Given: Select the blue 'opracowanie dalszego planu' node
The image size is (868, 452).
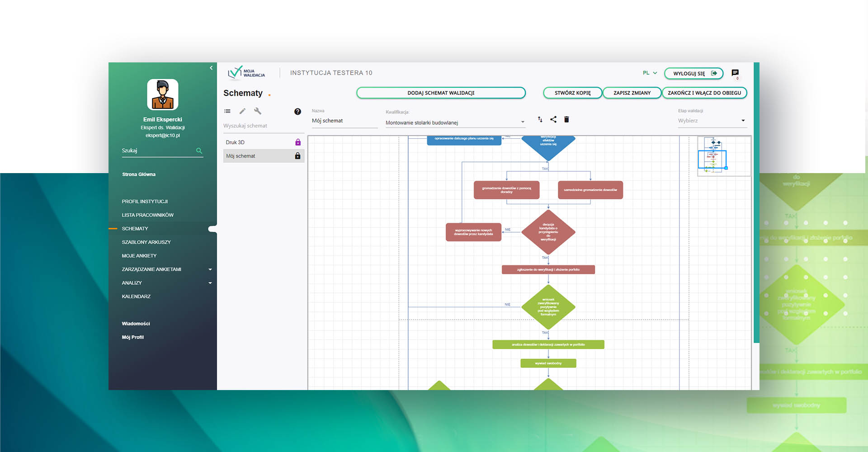Looking at the screenshot, I should click(x=464, y=140).
